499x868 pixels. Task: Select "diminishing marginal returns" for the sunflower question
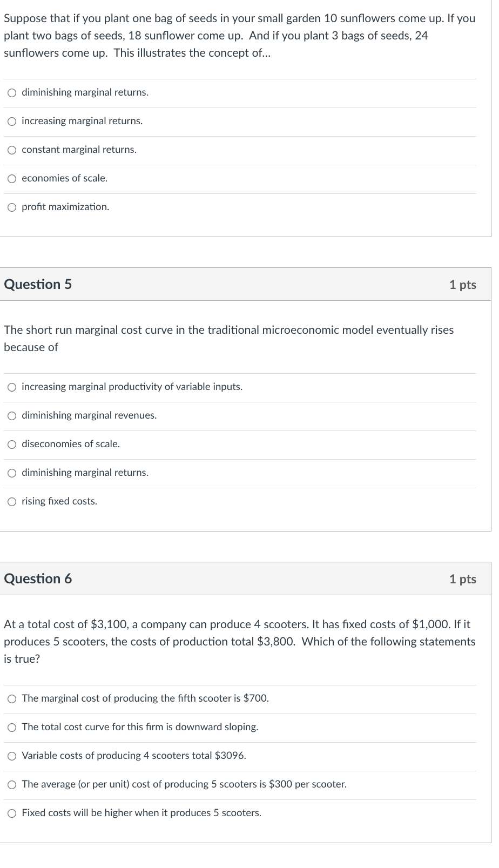(x=11, y=92)
